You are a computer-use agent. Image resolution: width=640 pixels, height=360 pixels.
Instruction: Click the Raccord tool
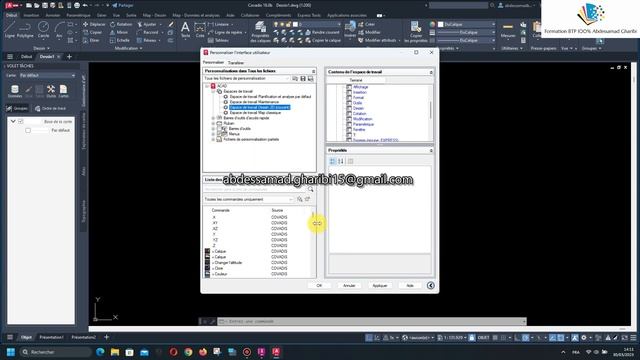(x=147, y=32)
